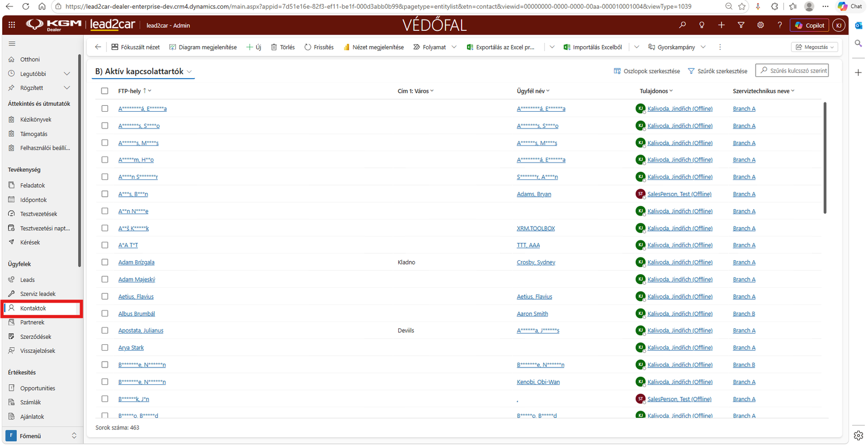Open the Főmenü area switcher
Viewport: 868px width, 445px height.
[x=41, y=436]
